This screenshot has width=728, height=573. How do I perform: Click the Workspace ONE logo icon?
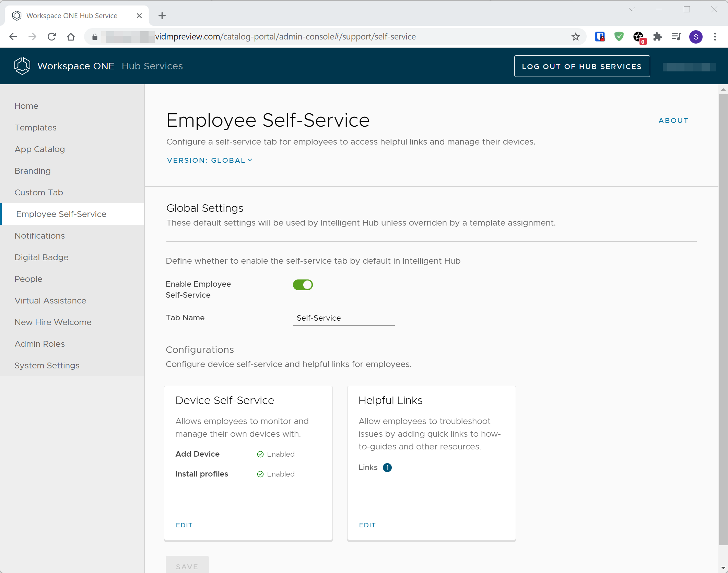[22, 66]
